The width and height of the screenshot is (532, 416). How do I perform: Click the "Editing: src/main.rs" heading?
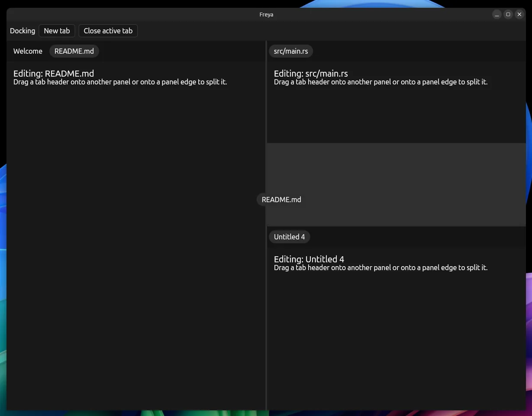311,74
